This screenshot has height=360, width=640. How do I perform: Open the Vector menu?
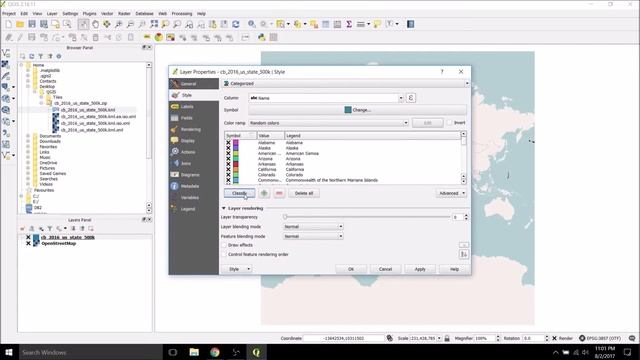(x=107, y=13)
